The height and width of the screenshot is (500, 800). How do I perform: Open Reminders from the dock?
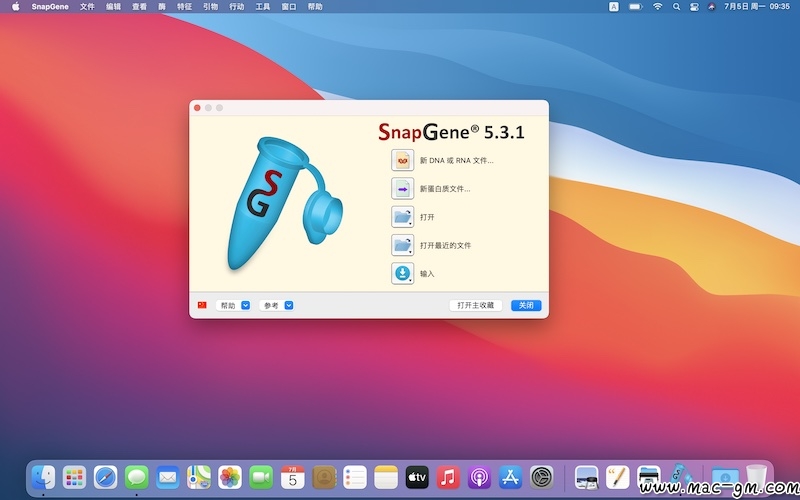coord(355,478)
